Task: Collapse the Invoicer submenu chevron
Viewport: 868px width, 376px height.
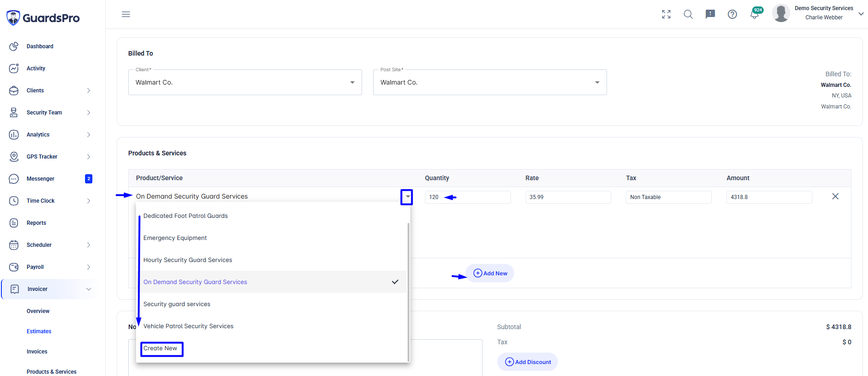Action: 89,289
